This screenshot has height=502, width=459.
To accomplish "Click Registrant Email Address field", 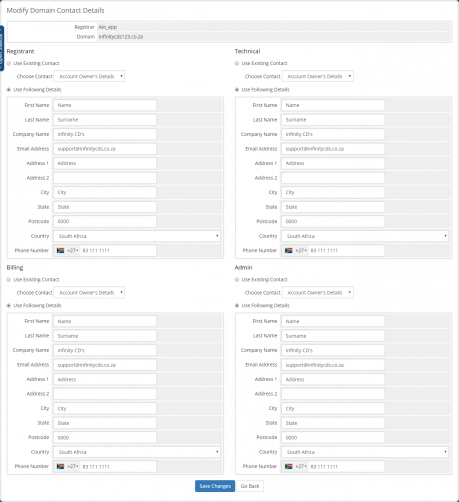I will 105,149.
